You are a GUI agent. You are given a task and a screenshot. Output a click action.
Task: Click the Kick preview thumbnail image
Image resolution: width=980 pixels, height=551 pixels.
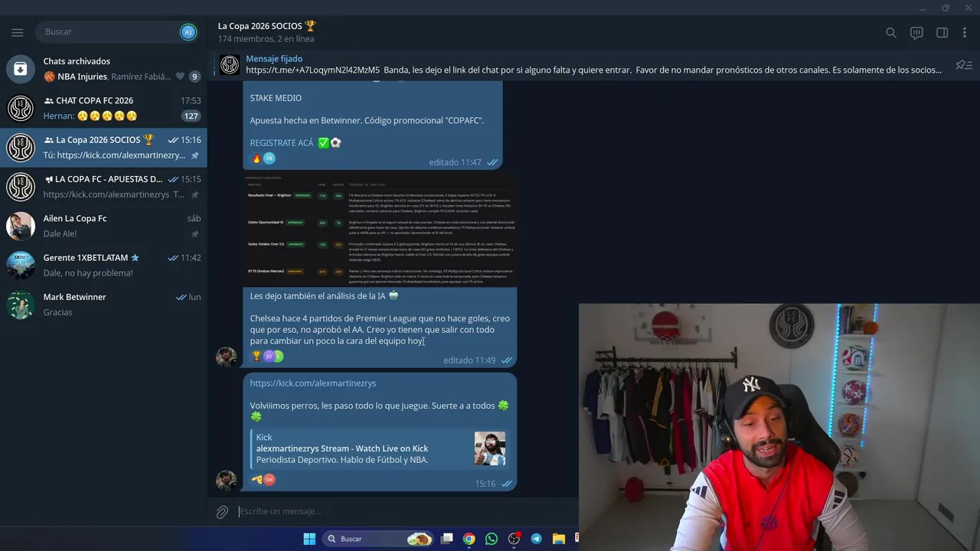490,448
